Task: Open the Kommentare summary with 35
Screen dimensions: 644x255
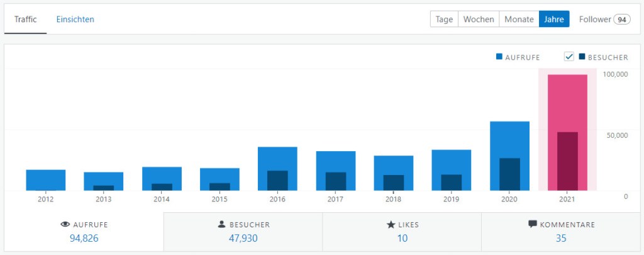Action: coord(561,232)
